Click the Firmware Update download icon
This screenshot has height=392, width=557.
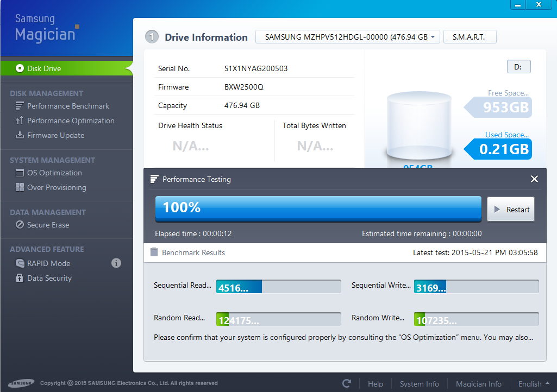[x=20, y=135]
